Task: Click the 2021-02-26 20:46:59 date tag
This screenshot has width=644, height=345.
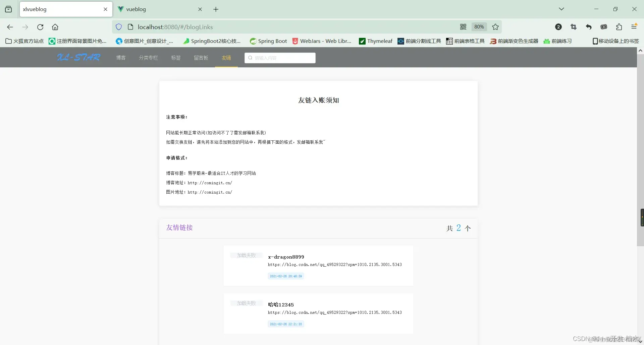Action: coord(286,276)
